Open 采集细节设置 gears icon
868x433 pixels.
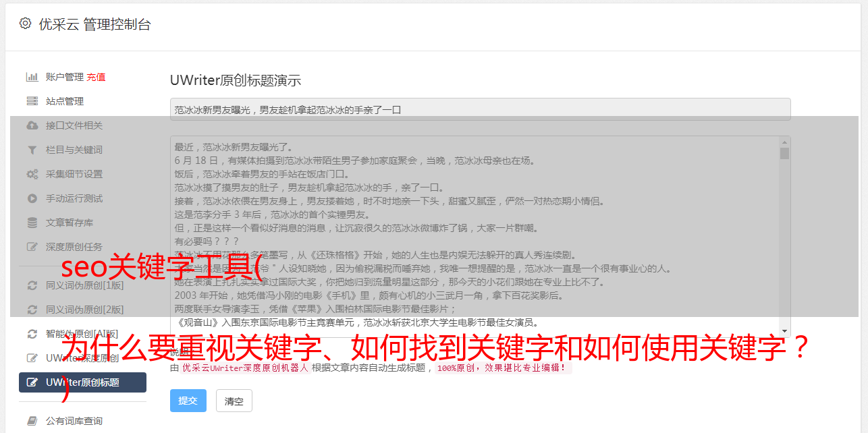(32, 174)
